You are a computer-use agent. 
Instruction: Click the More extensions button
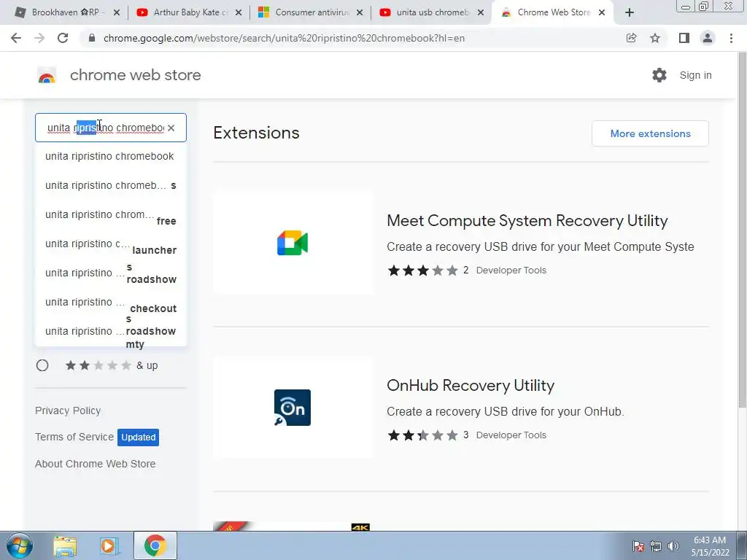650,133
